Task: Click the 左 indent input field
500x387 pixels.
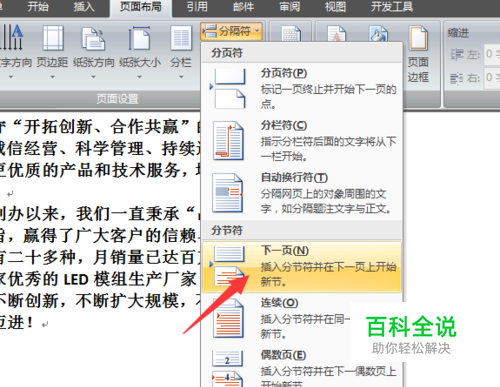Action: pyautogui.click(x=492, y=54)
